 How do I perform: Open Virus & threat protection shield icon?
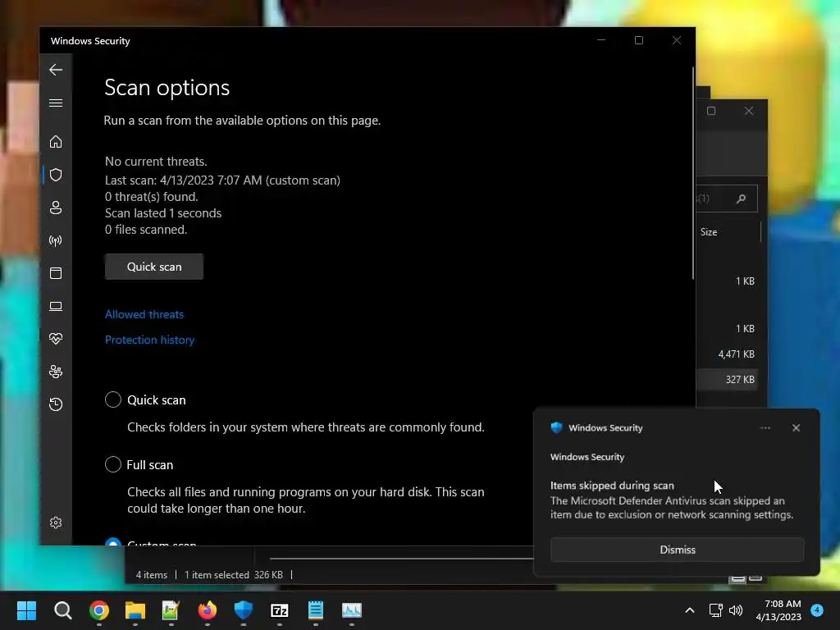pyautogui.click(x=56, y=175)
